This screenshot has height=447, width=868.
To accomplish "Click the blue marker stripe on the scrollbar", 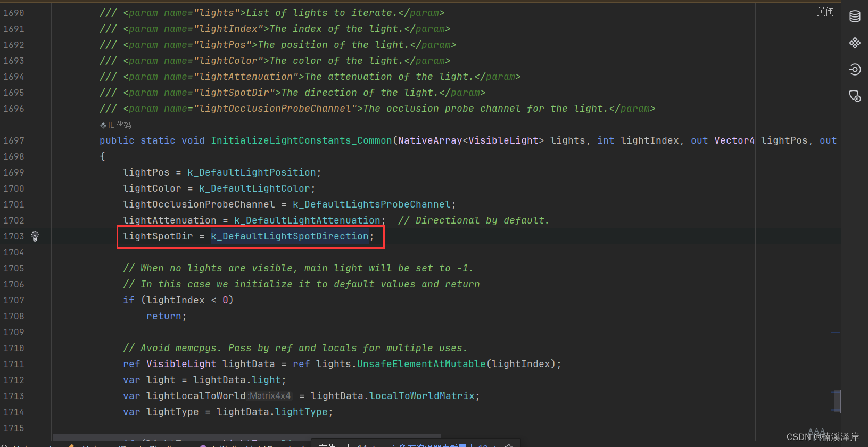I will [836, 333].
